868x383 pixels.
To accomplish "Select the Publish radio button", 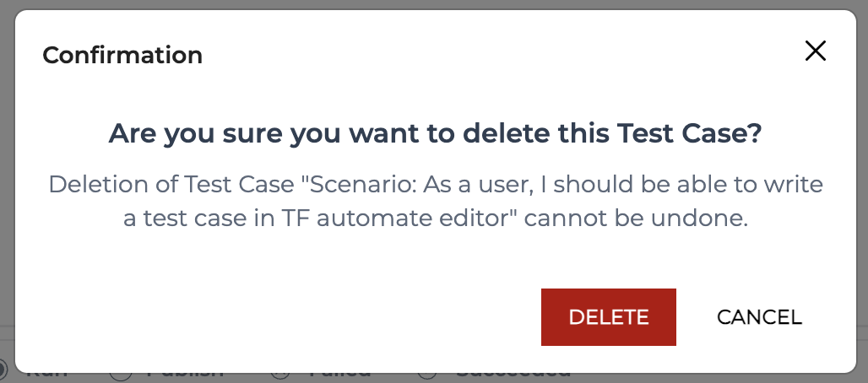I will [x=121, y=375].
